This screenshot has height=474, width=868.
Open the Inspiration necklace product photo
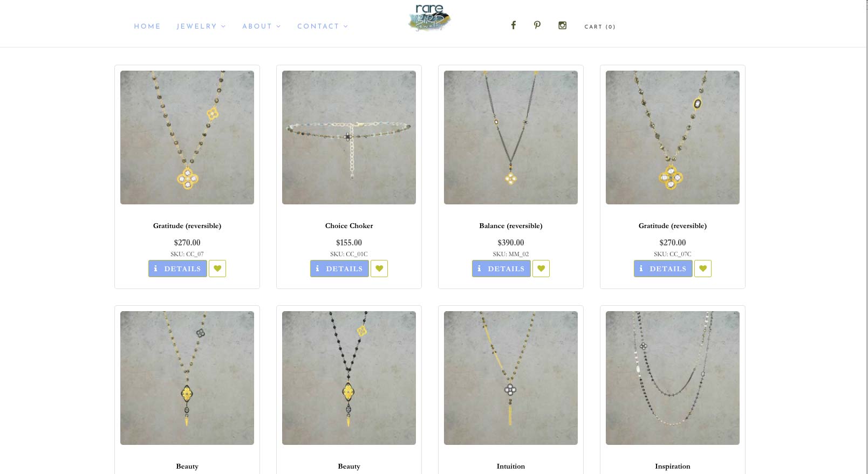pos(673,378)
